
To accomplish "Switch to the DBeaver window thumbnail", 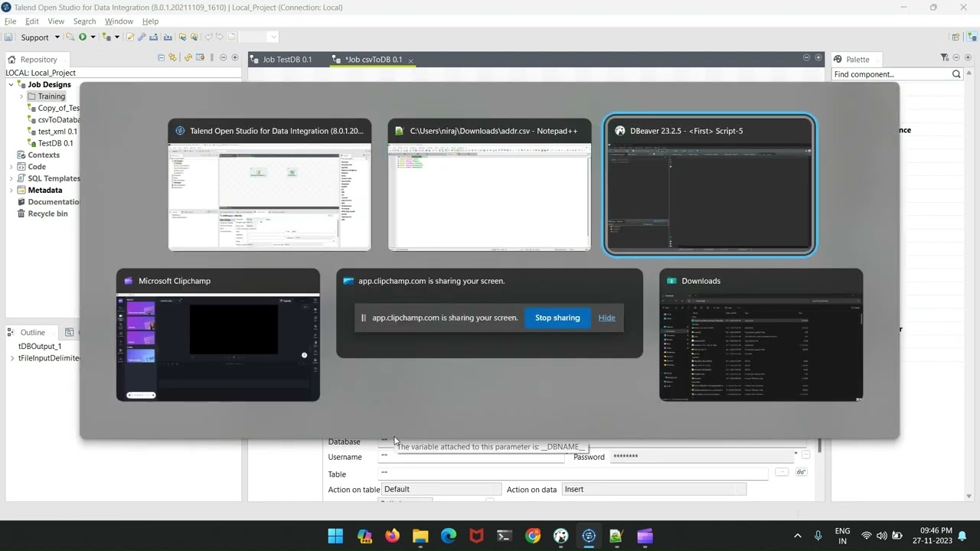I will (710, 185).
